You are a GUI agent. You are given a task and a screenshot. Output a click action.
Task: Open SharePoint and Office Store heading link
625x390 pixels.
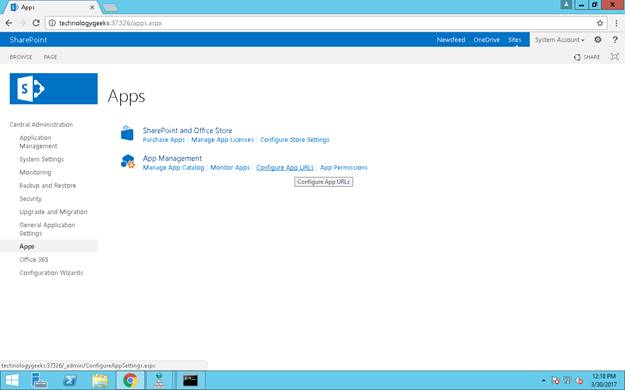pos(187,130)
